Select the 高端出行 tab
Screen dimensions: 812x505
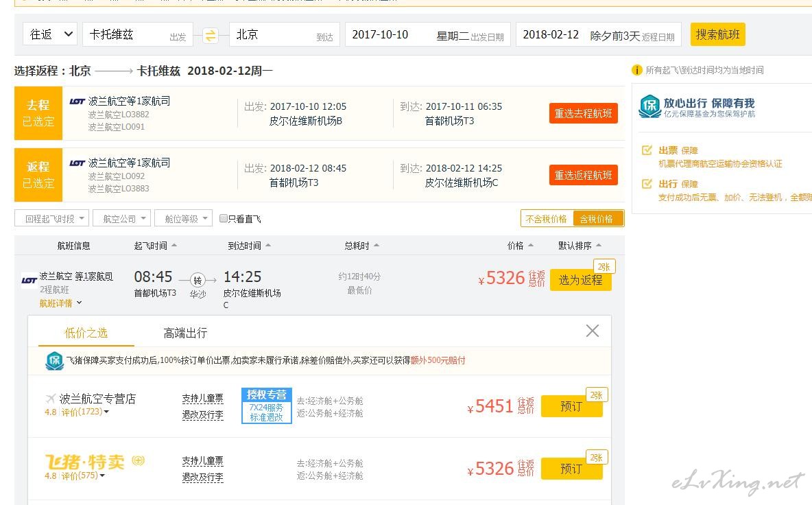click(x=185, y=333)
